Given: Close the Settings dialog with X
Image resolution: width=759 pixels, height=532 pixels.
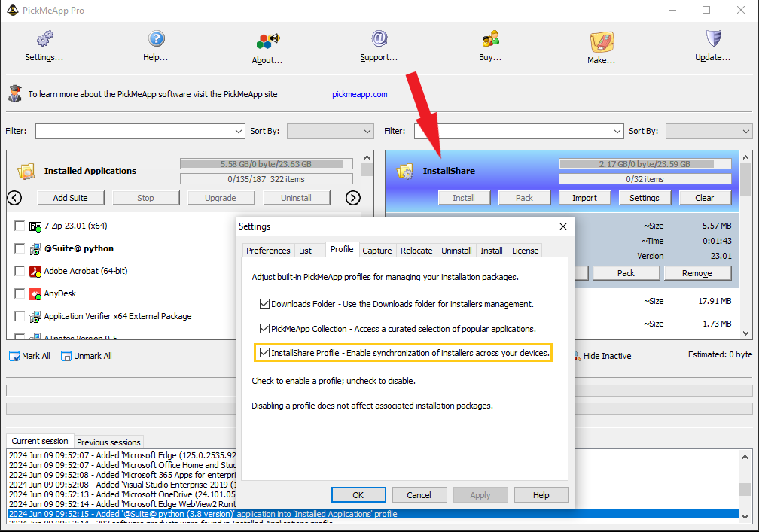Looking at the screenshot, I should [563, 226].
